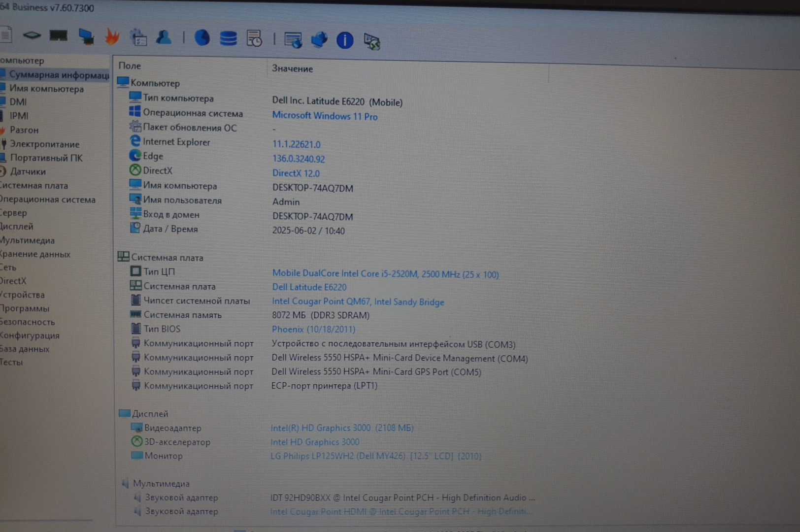
Task: Launch the memory module benchmark toolbar icon
Action: (x=59, y=35)
